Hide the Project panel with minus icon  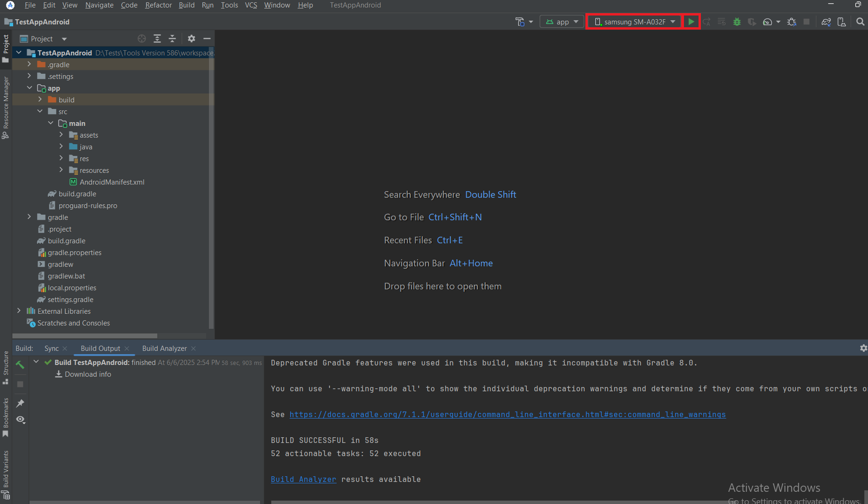[x=207, y=39]
